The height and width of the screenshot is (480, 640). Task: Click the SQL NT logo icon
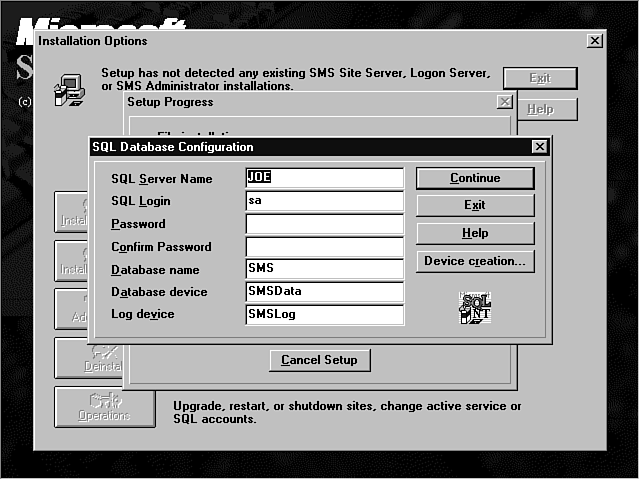[x=475, y=307]
